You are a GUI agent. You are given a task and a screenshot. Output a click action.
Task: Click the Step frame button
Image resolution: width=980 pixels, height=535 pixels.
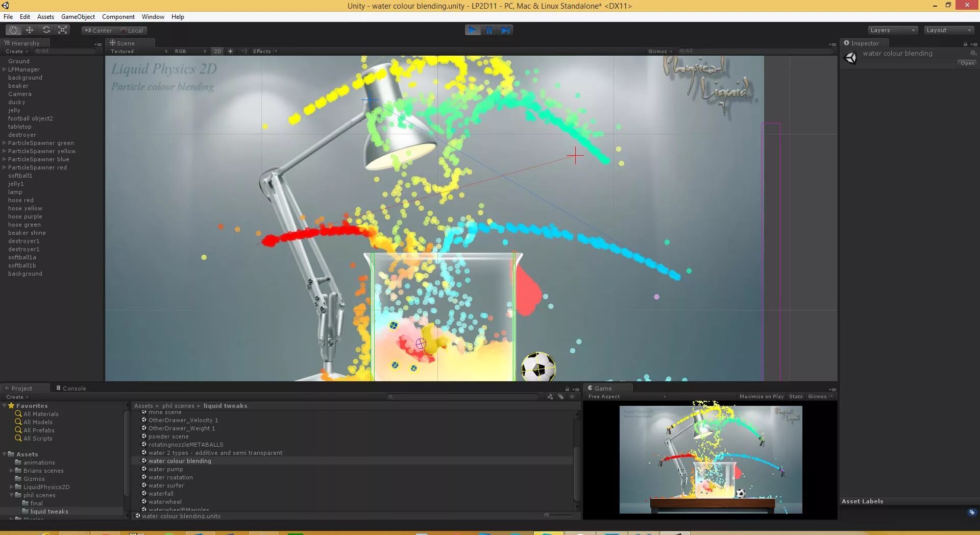505,30
